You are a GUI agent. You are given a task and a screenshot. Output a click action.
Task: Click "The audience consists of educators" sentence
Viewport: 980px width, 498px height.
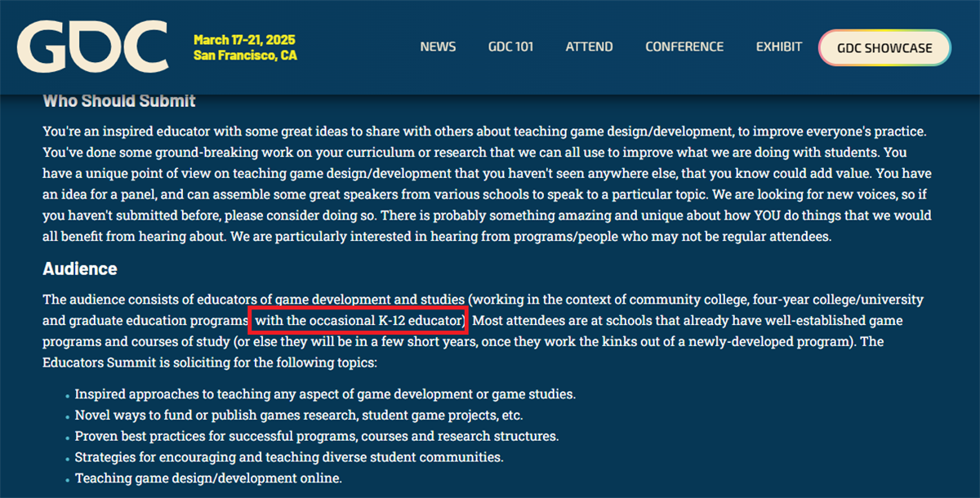tap(245, 300)
